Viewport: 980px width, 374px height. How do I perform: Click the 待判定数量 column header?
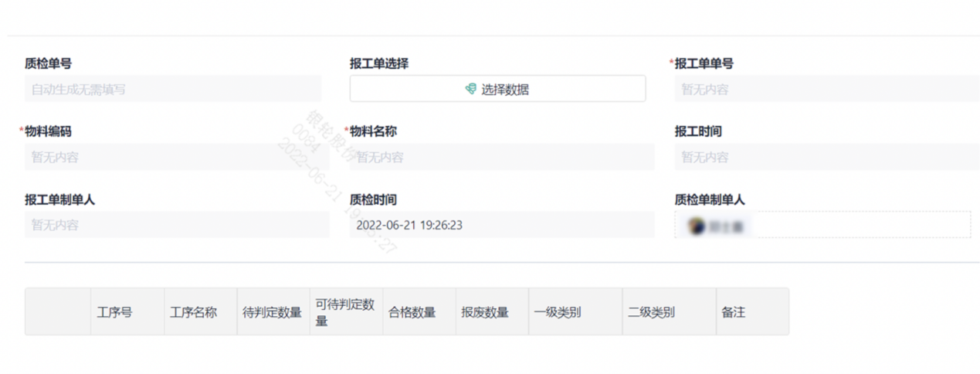point(272,312)
